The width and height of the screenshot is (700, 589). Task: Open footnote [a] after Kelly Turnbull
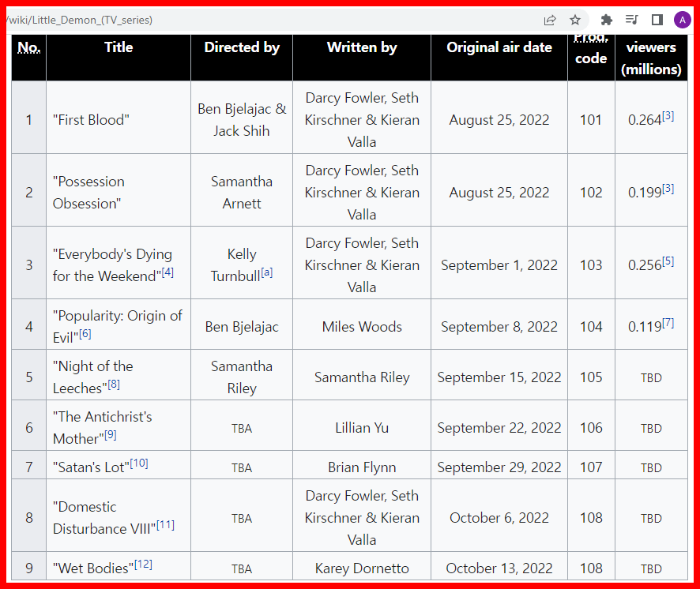(267, 272)
